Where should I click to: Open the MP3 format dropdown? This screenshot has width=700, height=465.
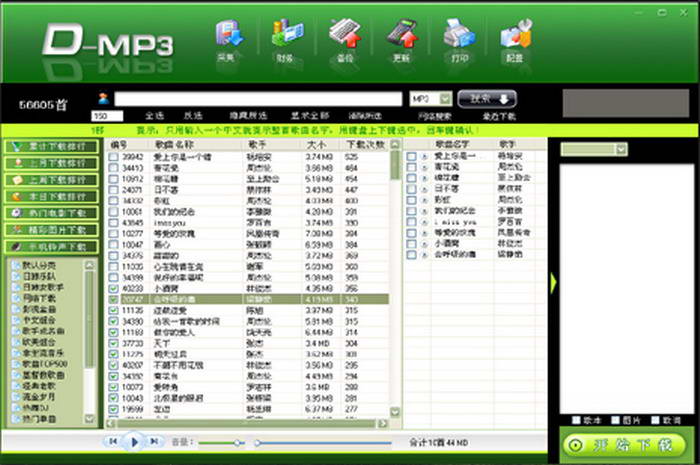coord(445,99)
